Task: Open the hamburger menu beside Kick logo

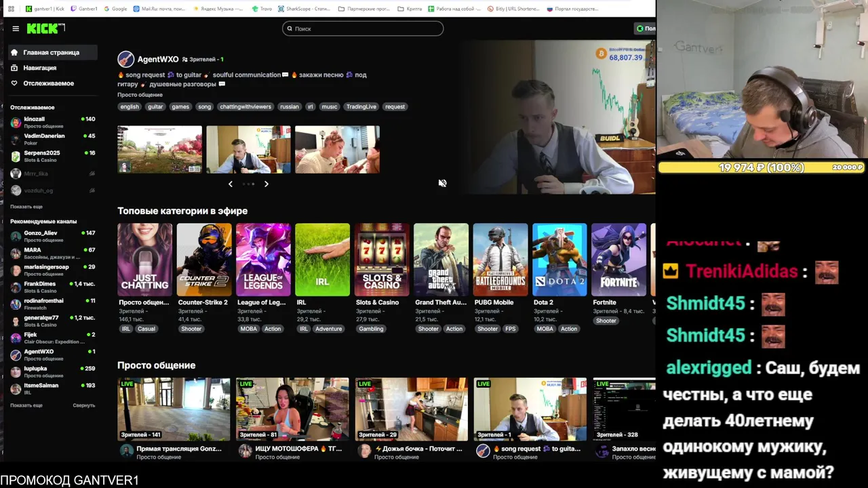Action: 16,28
